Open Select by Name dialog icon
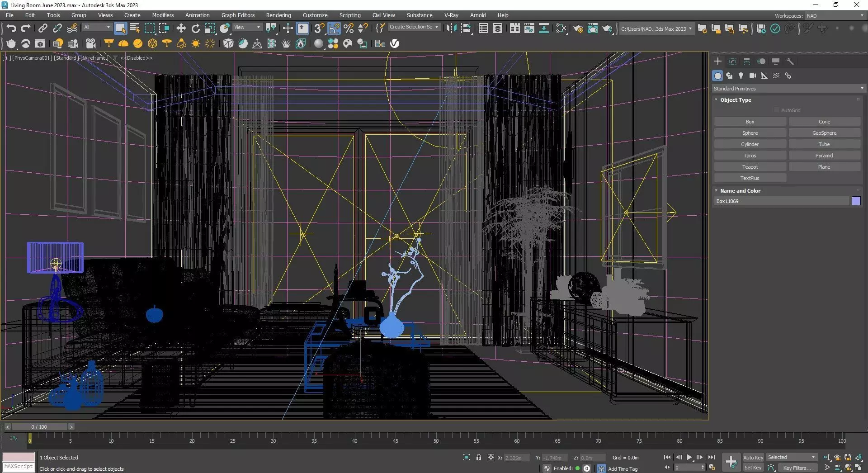The width and height of the screenshot is (868, 473). (x=135, y=28)
